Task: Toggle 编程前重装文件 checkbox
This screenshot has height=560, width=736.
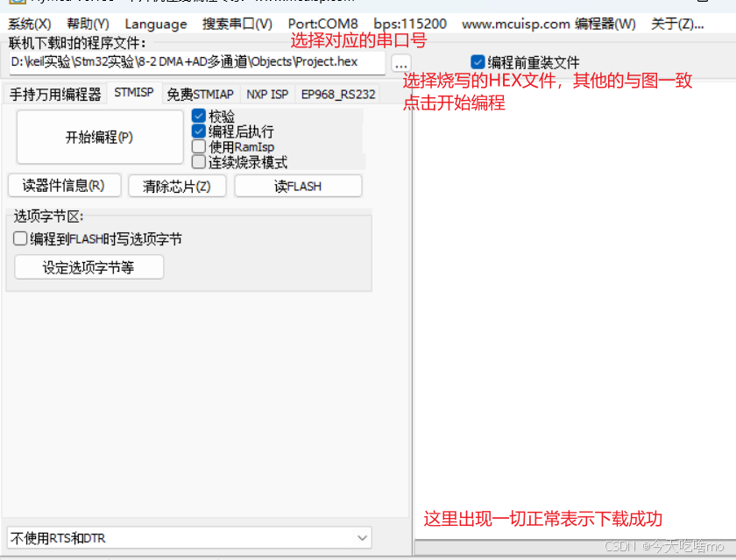Action: pos(478,62)
